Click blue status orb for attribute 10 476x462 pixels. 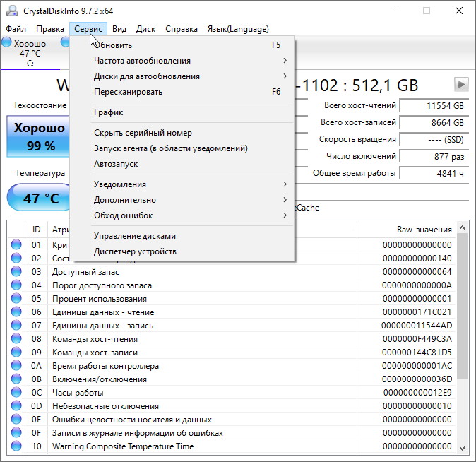tap(16, 446)
